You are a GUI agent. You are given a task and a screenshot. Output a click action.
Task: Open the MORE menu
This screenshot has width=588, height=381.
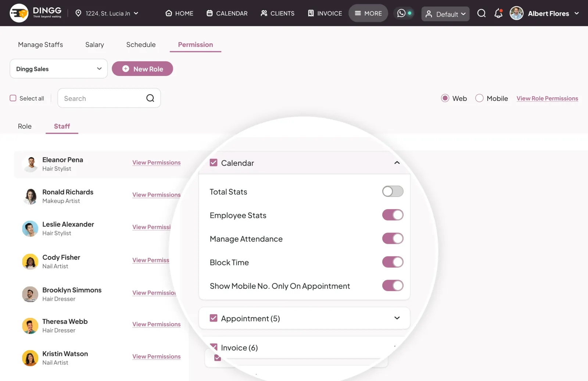click(368, 13)
